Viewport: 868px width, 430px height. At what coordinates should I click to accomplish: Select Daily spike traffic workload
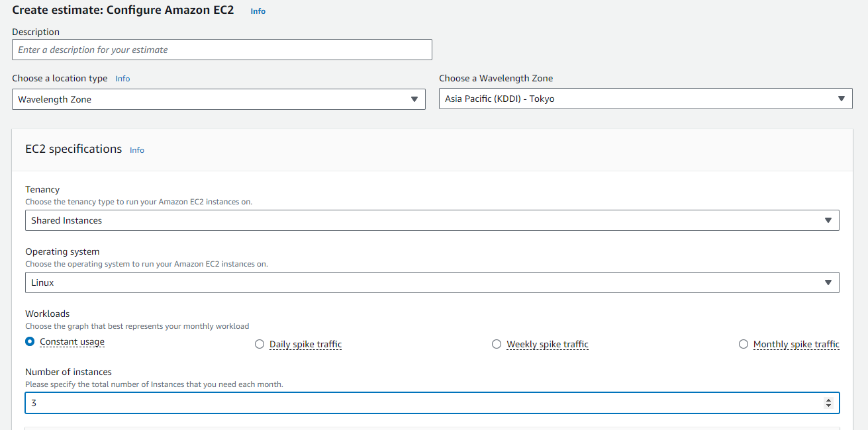pyautogui.click(x=260, y=344)
